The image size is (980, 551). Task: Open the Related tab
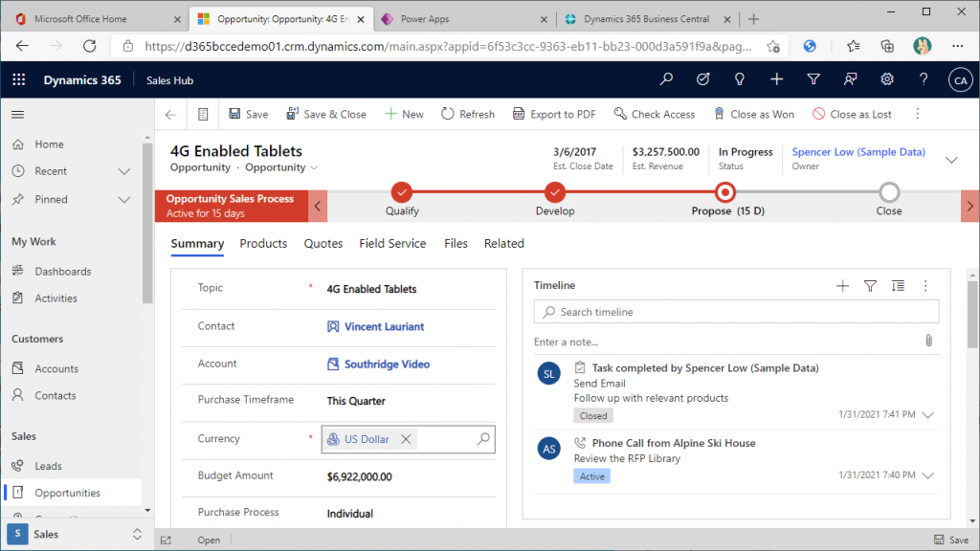pos(503,244)
